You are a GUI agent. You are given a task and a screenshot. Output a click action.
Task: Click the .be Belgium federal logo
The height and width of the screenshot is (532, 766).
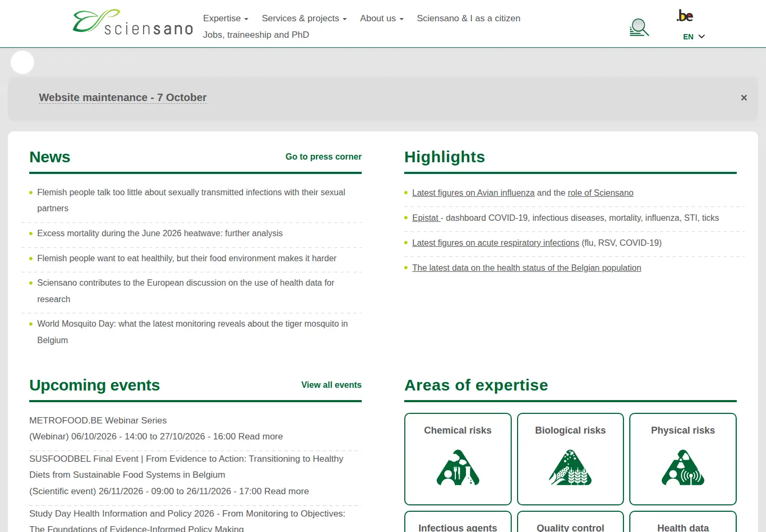tap(685, 16)
